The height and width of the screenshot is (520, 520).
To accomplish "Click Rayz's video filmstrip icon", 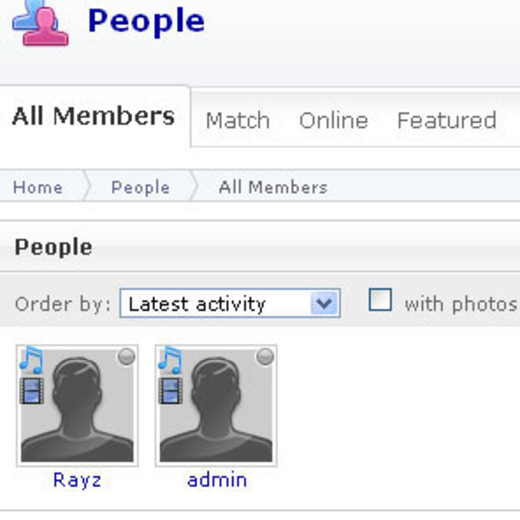I will coord(32,391).
